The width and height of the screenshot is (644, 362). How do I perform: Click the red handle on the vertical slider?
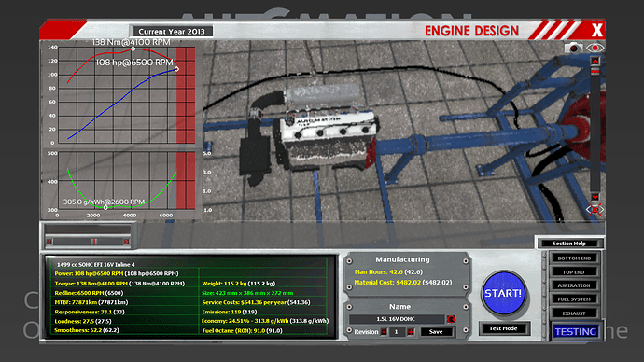595,72
